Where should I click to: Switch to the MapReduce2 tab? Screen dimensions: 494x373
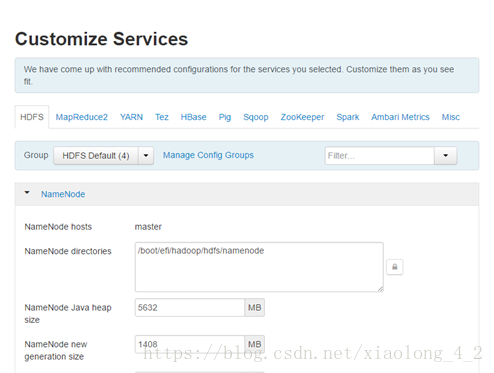(x=81, y=117)
